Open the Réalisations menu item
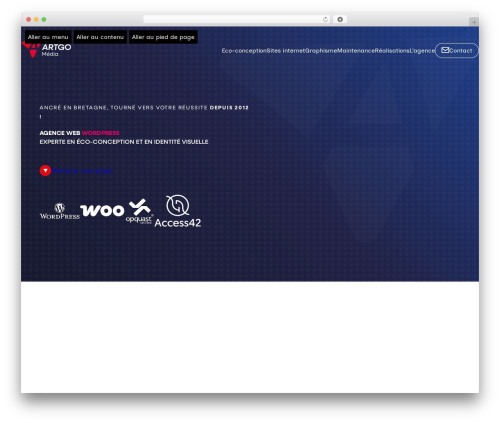This screenshot has width=500, height=423. pyautogui.click(x=392, y=51)
